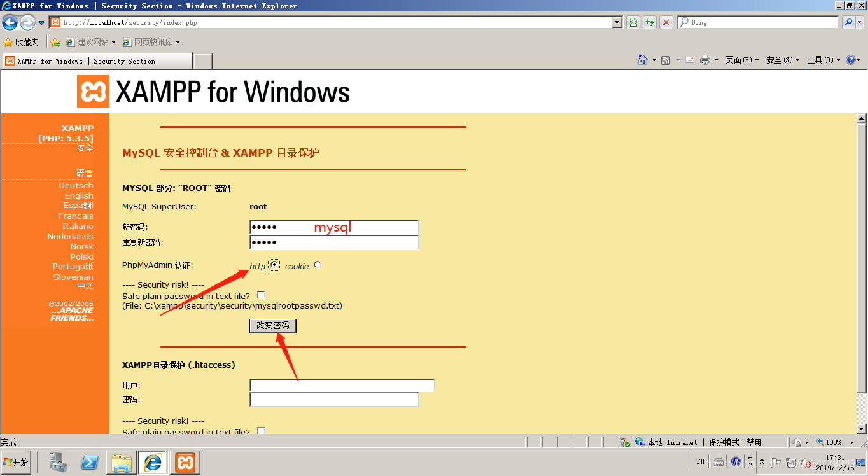Open Windows PowerShell from taskbar
The width and height of the screenshot is (868, 476).
(90, 463)
